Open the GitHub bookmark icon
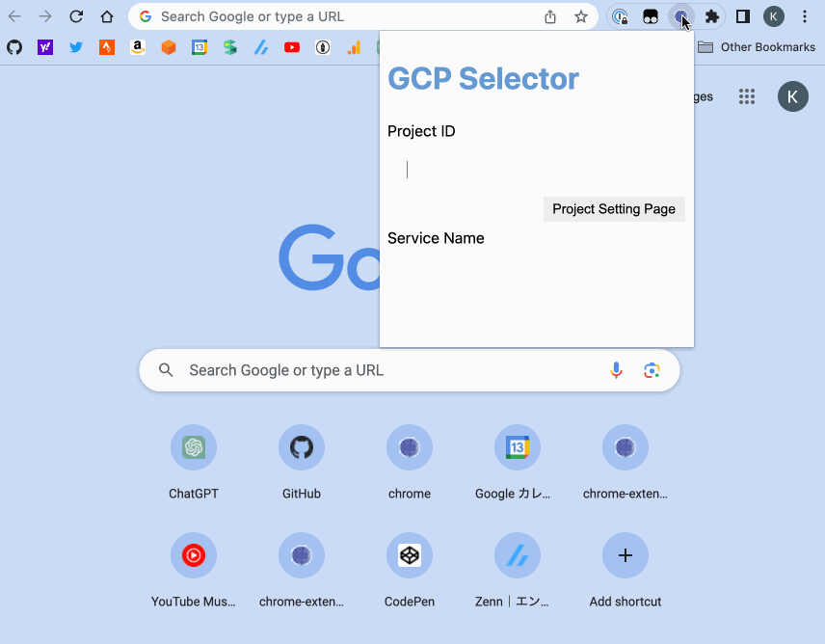825x644 pixels. 14,47
